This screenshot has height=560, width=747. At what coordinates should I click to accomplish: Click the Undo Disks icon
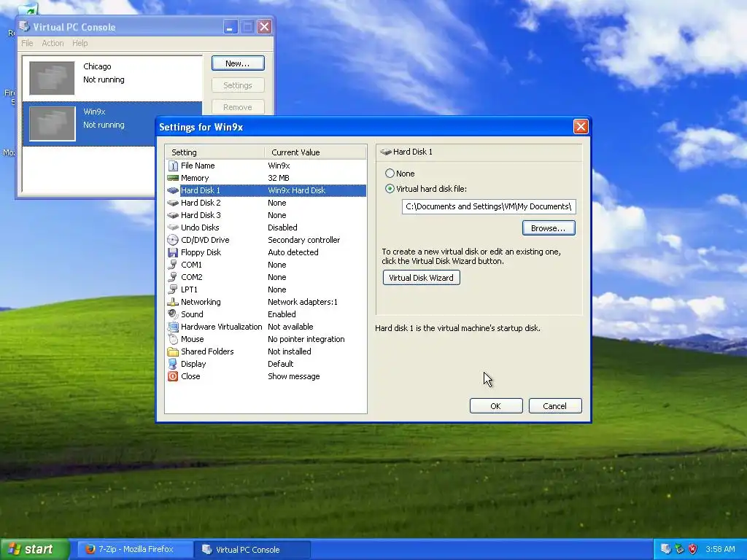tap(173, 227)
